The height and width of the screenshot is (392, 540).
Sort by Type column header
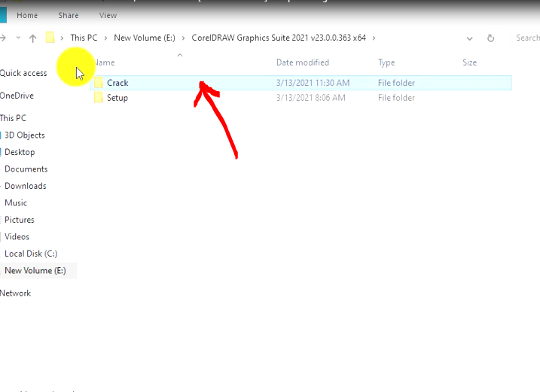(x=386, y=62)
